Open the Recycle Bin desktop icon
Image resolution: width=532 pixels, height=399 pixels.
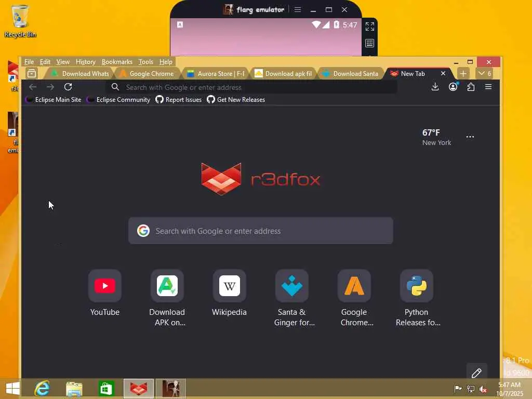coord(20,21)
